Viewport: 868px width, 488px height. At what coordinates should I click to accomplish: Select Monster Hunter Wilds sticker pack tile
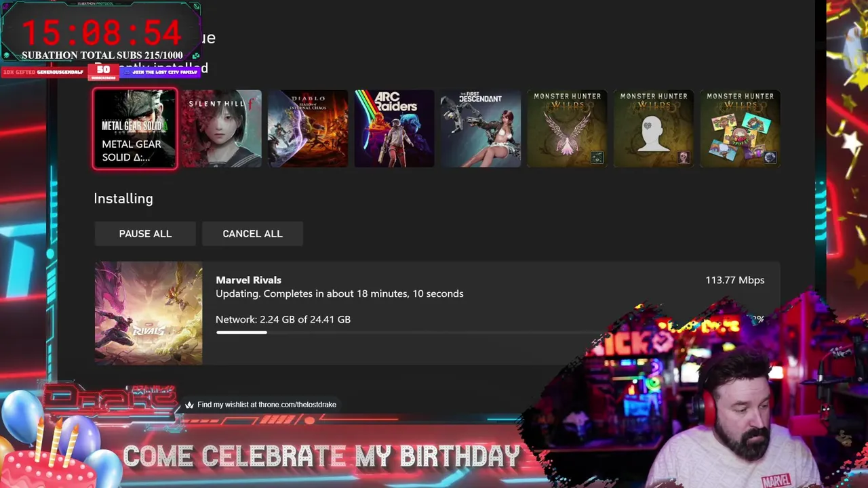click(x=740, y=129)
